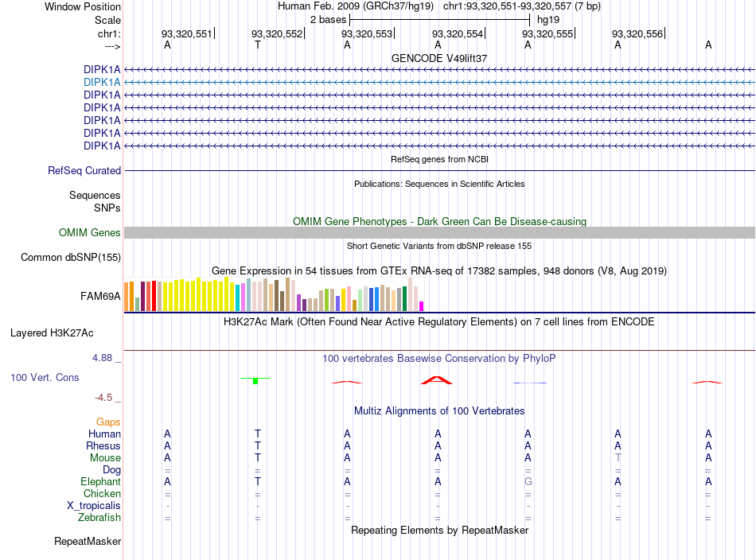Open the Common dbSNP(155) track label
756x560 pixels.
71,258
